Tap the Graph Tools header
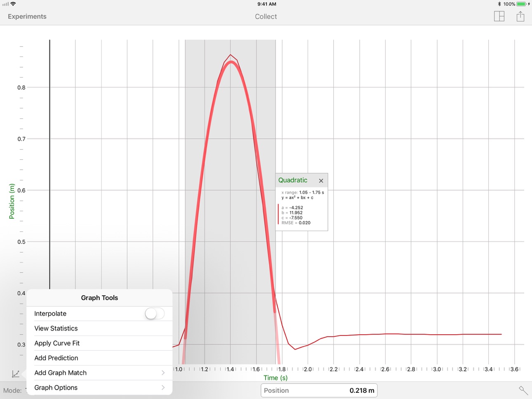This screenshot has height=399, width=532. pyautogui.click(x=99, y=298)
